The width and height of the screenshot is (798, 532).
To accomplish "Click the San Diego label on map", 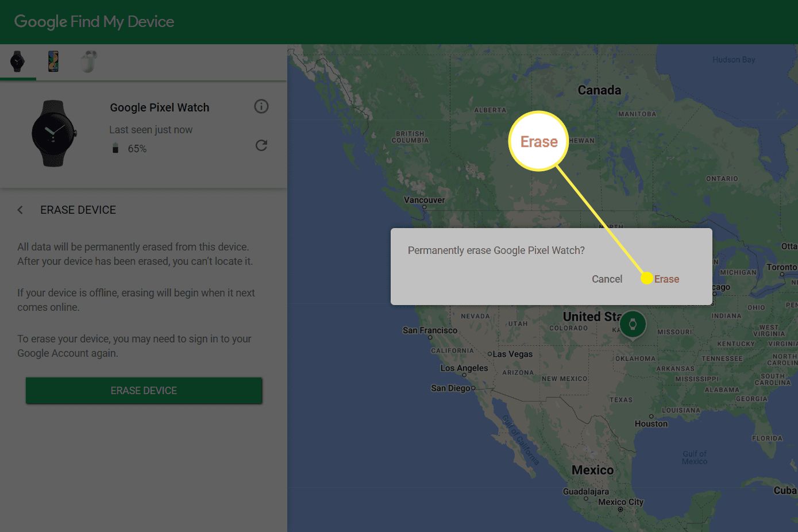I will pyautogui.click(x=450, y=388).
